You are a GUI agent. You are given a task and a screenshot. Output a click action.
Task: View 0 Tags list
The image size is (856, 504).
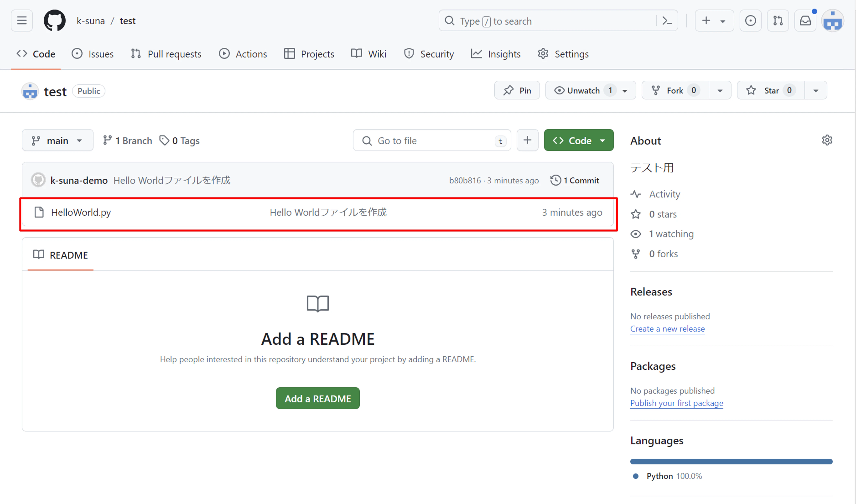click(x=180, y=141)
